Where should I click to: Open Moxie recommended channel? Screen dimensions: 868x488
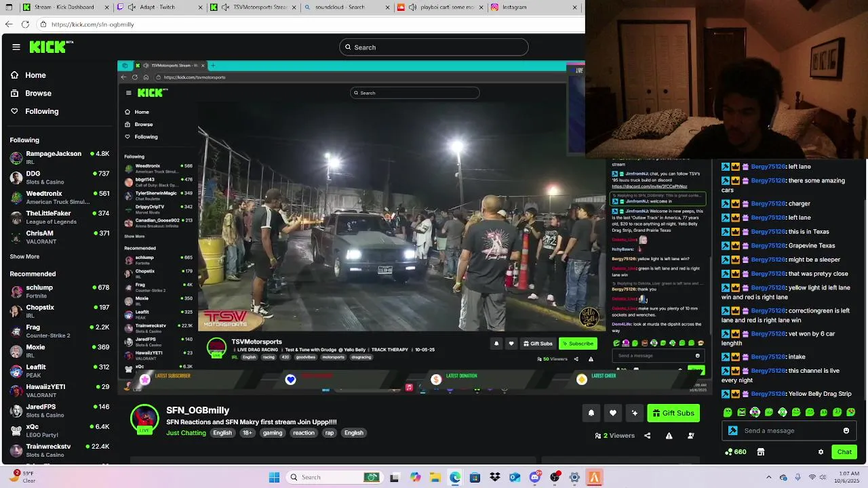pyautogui.click(x=60, y=351)
